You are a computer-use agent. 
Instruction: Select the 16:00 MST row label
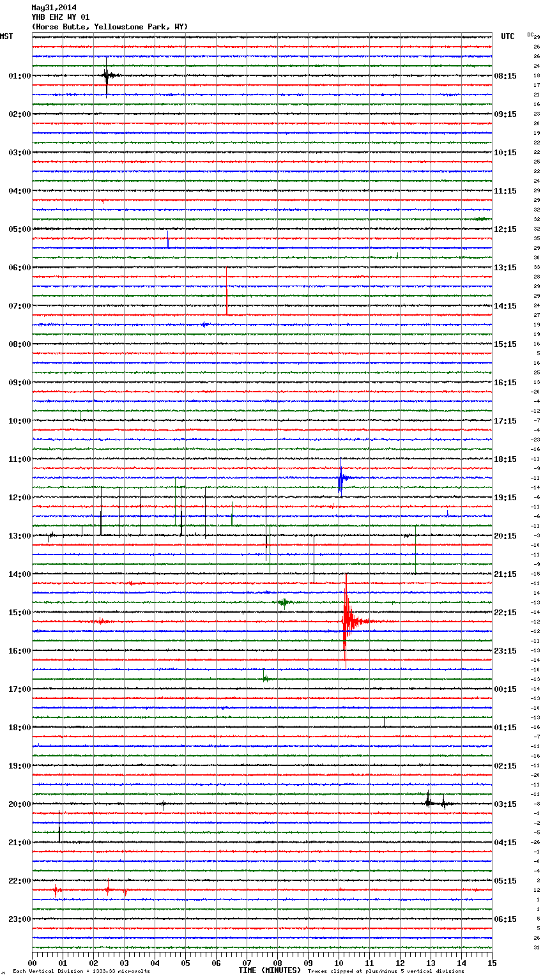pyautogui.click(x=20, y=651)
